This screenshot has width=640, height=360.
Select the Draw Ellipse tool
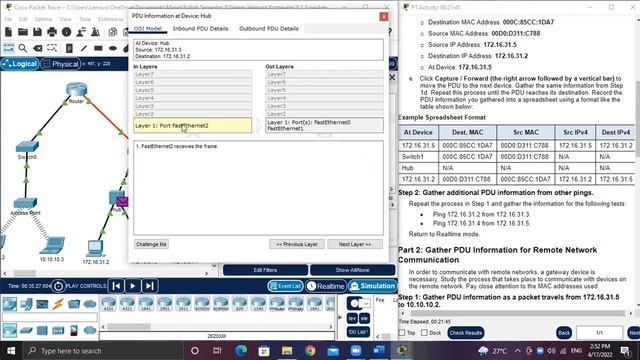click(113, 48)
